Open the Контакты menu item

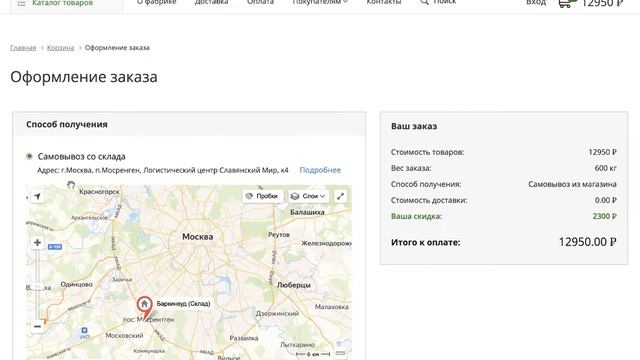(x=384, y=2)
